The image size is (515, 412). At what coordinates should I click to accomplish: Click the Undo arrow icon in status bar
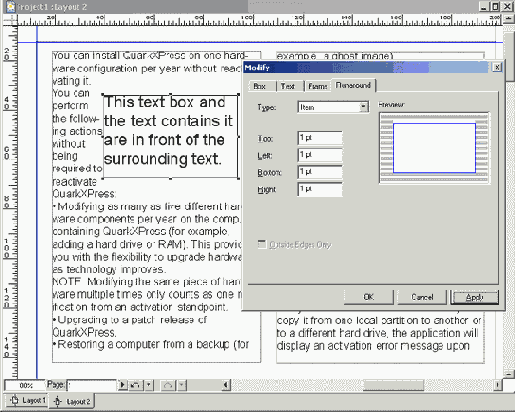click(135, 385)
